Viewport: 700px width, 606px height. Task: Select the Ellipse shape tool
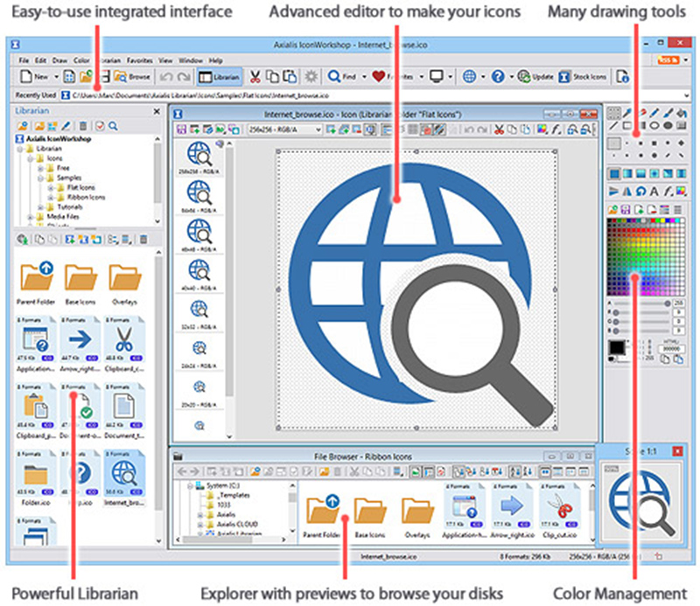[x=654, y=125]
